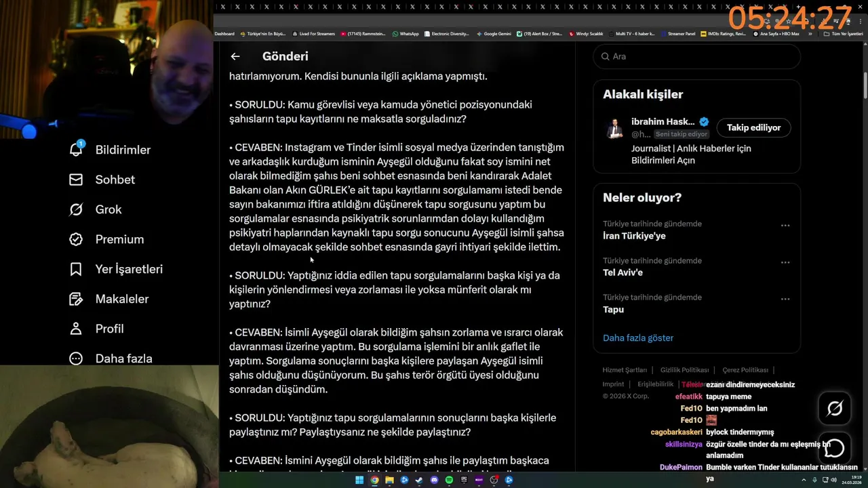This screenshot has width=868, height=488.
Task: Open more options for İran Türkiye'ye trend
Action: 785,225
